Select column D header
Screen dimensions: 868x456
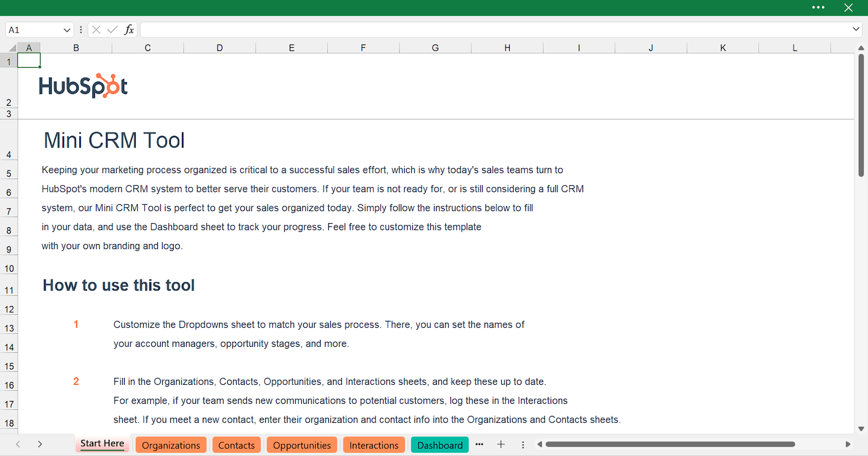click(220, 48)
